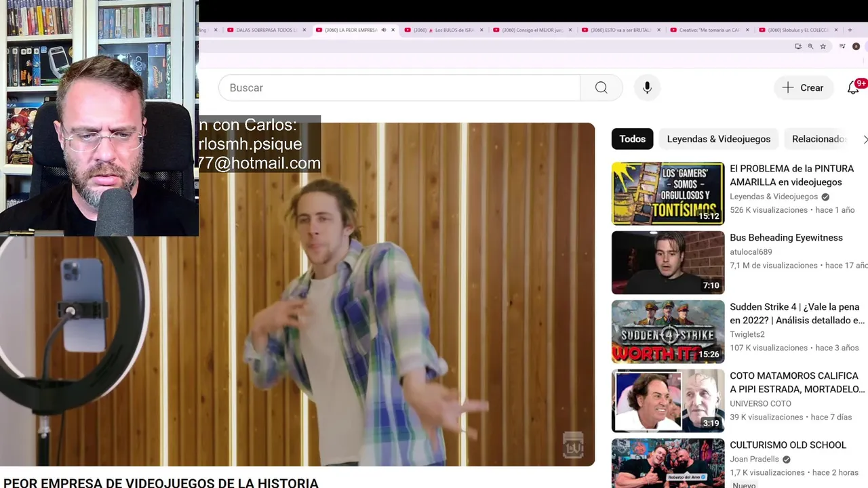868x488 pixels.
Task: Click 1,7 K visualizaciones text
Action: pyautogui.click(x=767, y=472)
